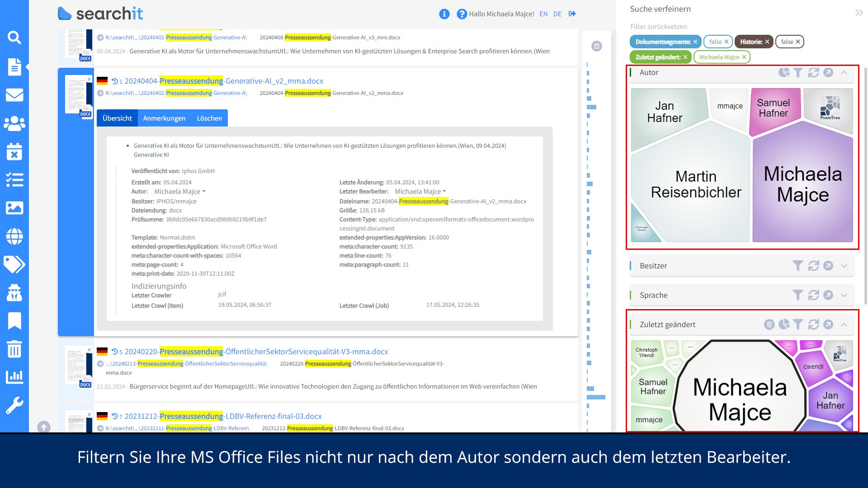868x488 pixels.
Task: Remove the false value chip after Historie
Action: coord(798,42)
